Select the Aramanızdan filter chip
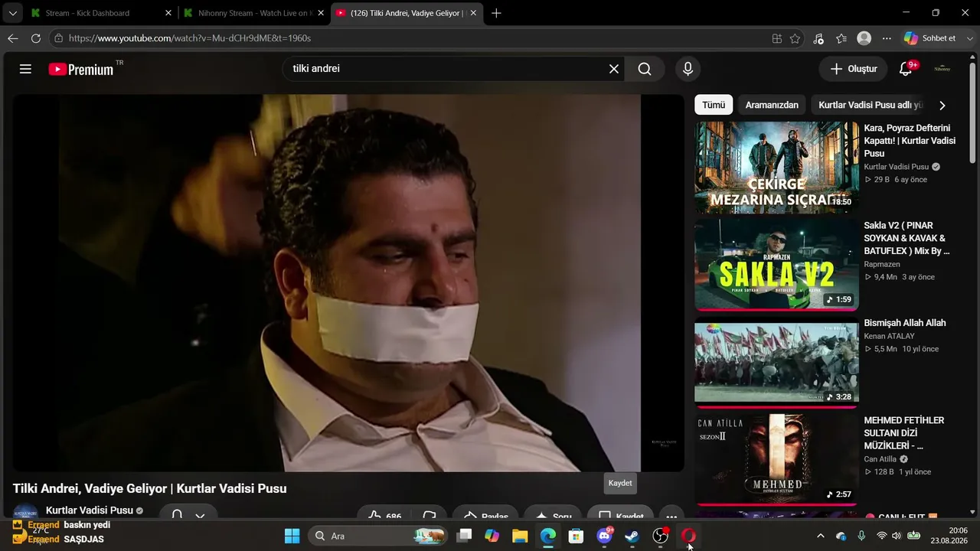 (x=772, y=105)
